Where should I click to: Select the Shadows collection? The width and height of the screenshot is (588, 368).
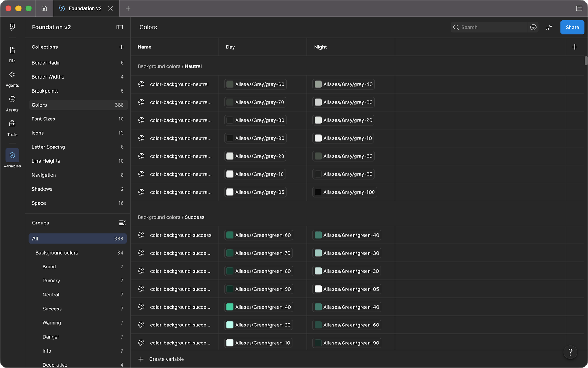click(78, 189)
